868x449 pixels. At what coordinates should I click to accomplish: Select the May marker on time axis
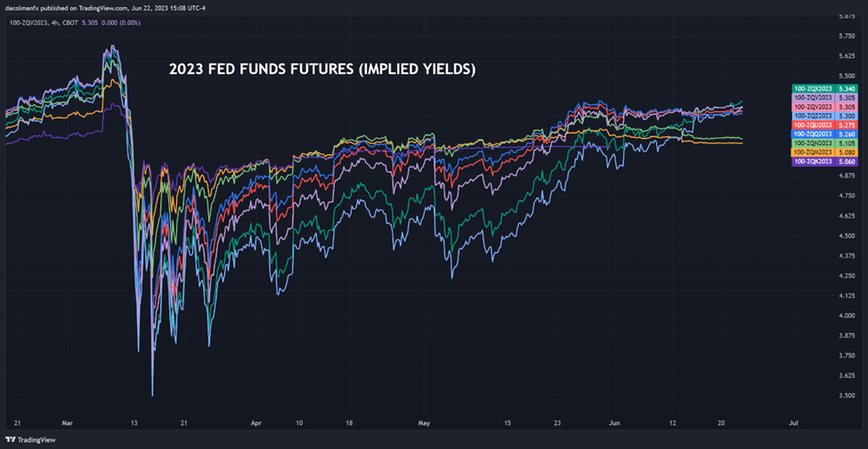click(x=424, y=422)
